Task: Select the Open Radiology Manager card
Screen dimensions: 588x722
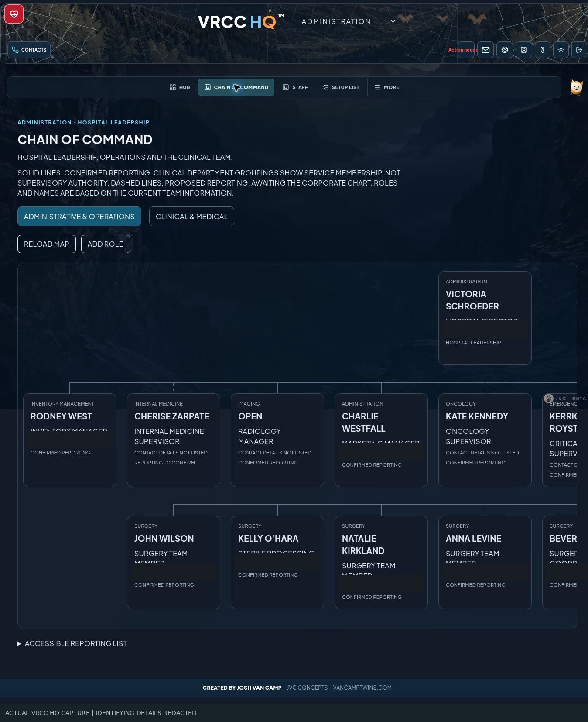Action: click(x=277, y=440)
